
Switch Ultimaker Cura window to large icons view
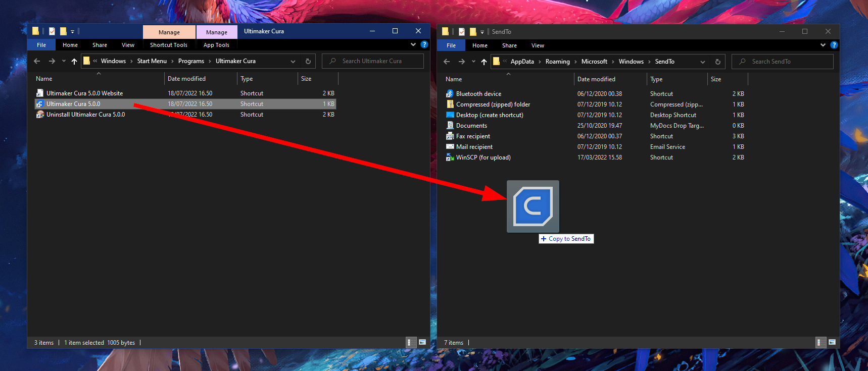coord(422,342)
